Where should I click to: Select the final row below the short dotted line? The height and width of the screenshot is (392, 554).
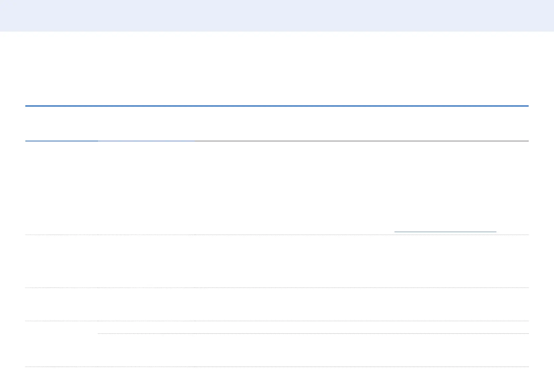[313, 350]
